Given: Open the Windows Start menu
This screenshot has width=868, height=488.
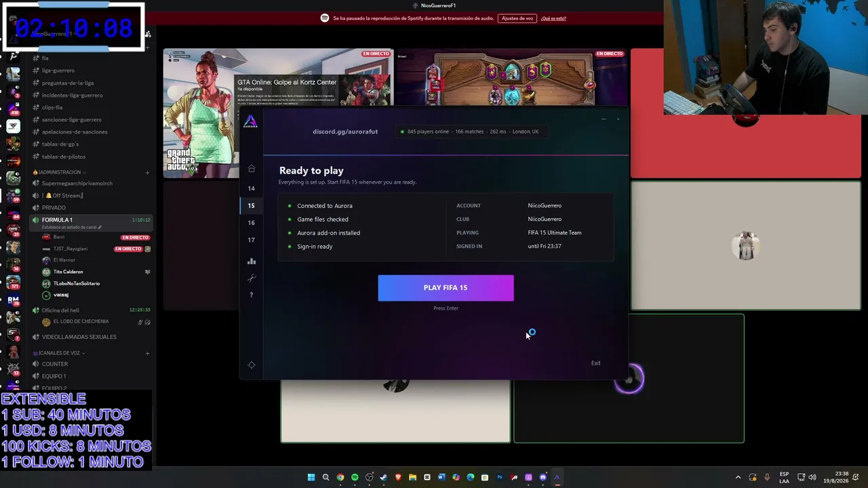Looking at the screenshot, I should point(311,477).
